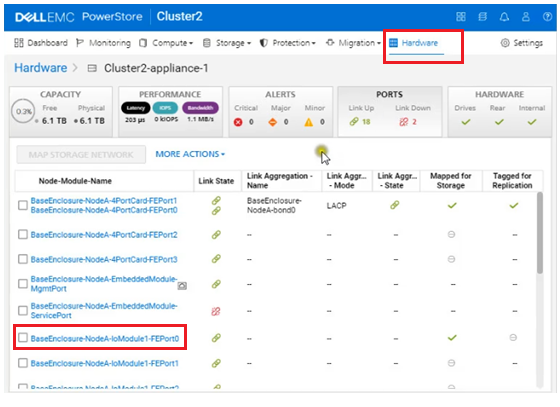560x407 pixels.
Task: Click the Latency performance pill
Action: click(x=136, y=108)
